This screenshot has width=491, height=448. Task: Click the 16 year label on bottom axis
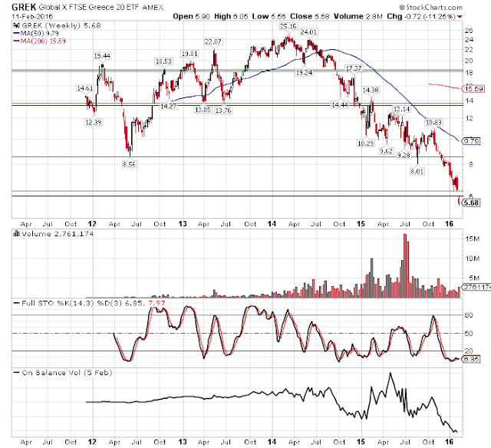(x=450, y=442)
